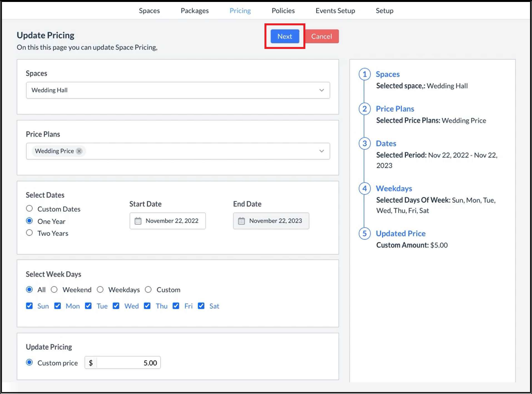Viewport: 532px width, 394px height.
Task: Click the custom price amount field
Action: click(128, 363)
